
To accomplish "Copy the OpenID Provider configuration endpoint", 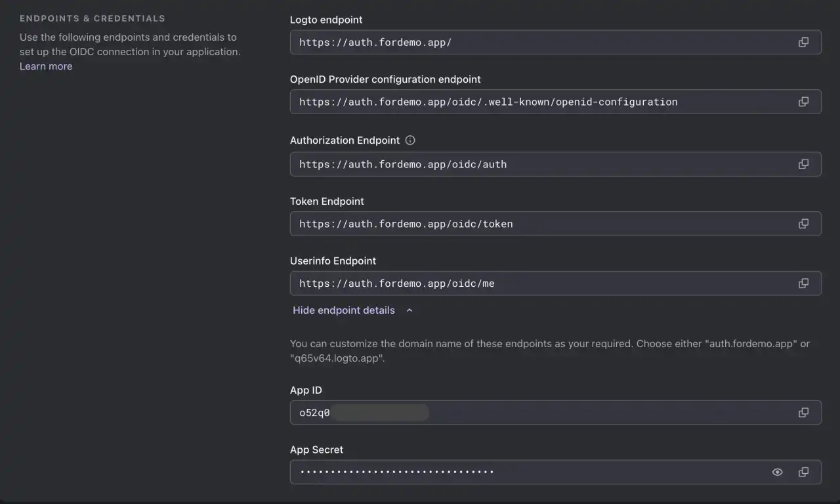I will tap(803, 102).
